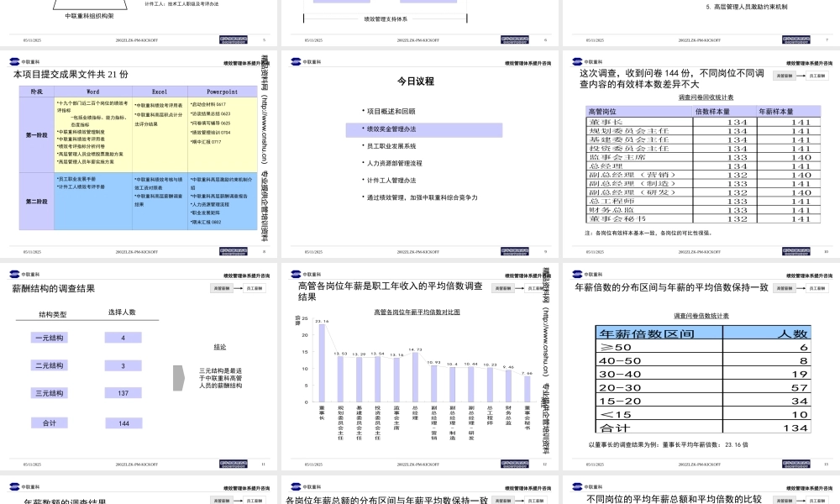Click the 一元结构 label box
The image size is (840, 504).
click(x=50, y=338)
